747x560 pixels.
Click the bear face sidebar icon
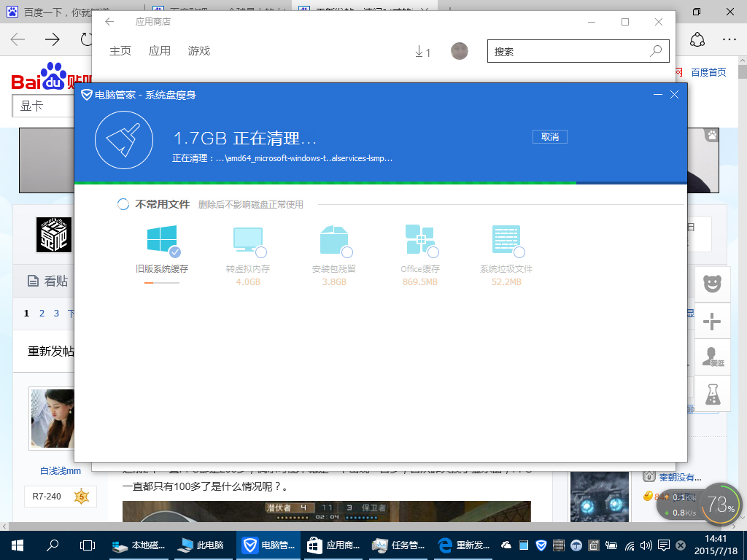point(712,284)
